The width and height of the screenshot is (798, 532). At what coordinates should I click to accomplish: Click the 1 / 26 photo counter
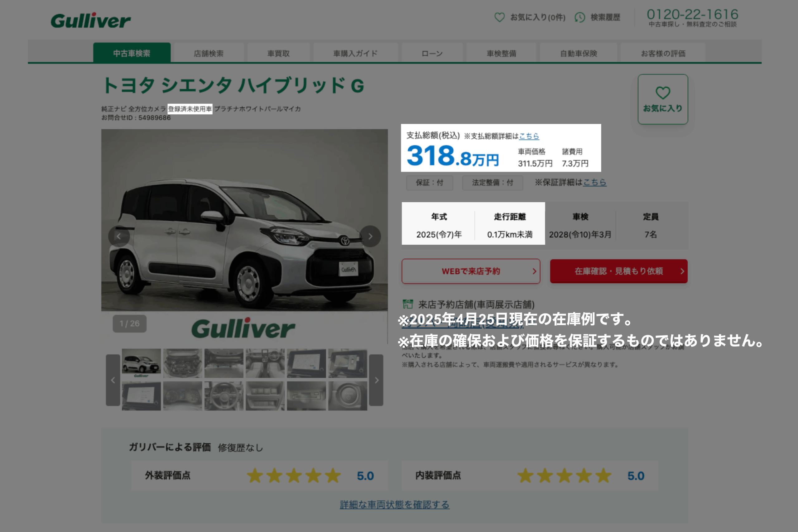(130, 324)
